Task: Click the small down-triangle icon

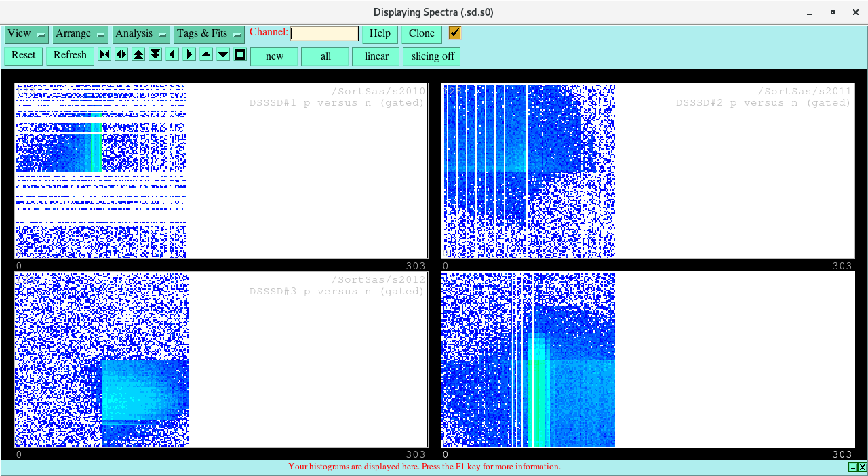Action: tap(222, 54)
